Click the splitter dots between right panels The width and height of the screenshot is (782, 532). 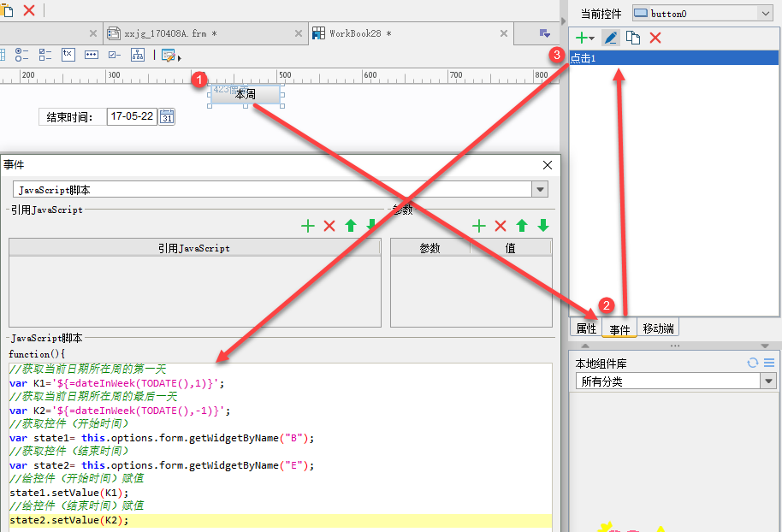point(675,346)
